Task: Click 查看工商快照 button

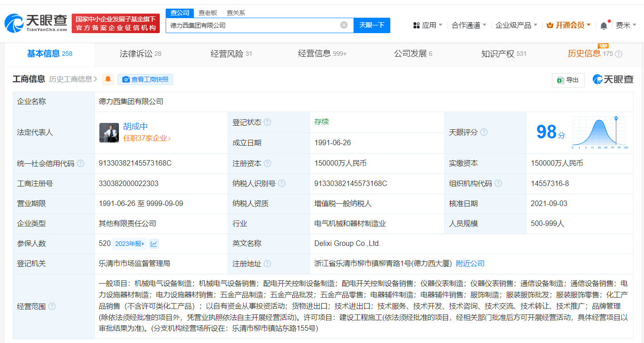Action: click(145, 79)
